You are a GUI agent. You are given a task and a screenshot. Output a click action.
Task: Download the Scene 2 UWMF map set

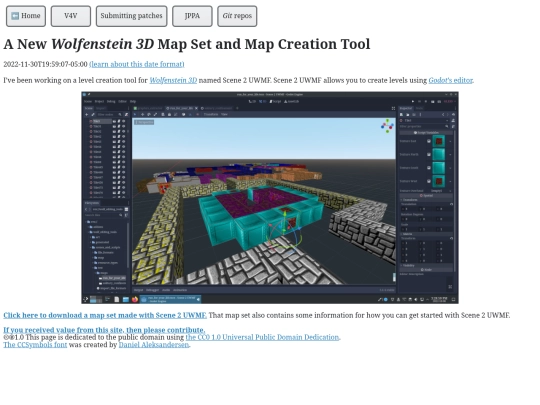105,315
